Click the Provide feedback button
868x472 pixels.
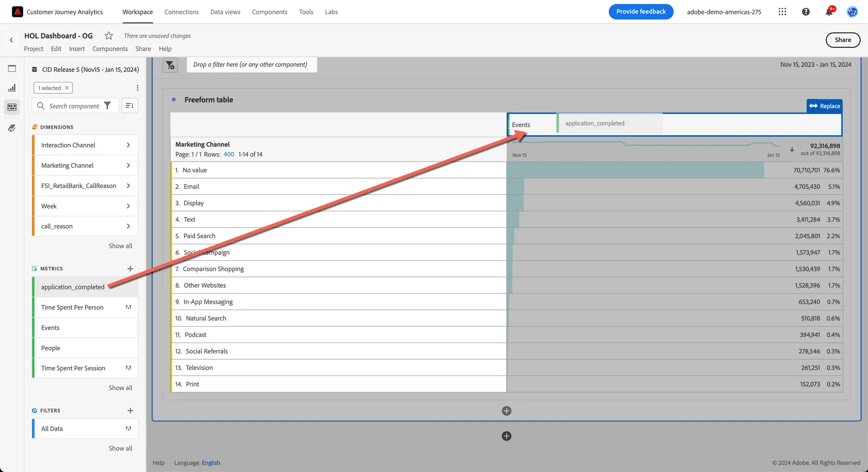tap(641, 12)
